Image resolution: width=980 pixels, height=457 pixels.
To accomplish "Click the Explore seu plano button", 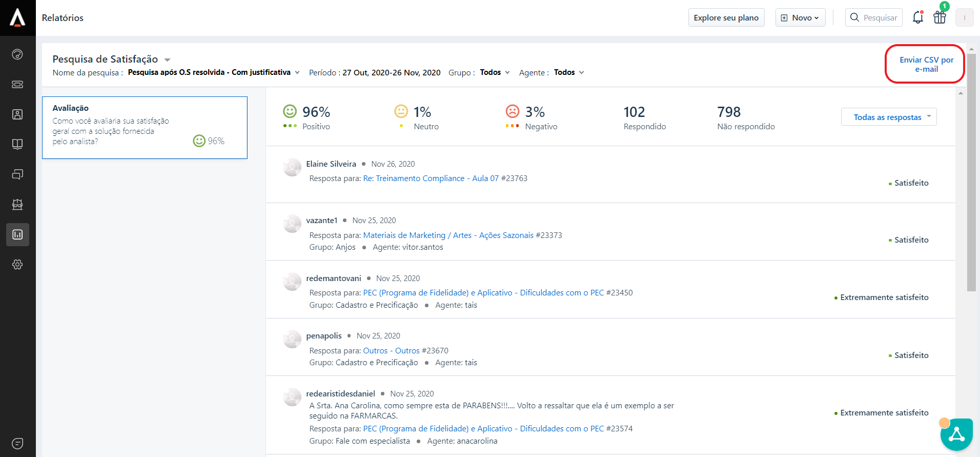I will tap(726, 17).
